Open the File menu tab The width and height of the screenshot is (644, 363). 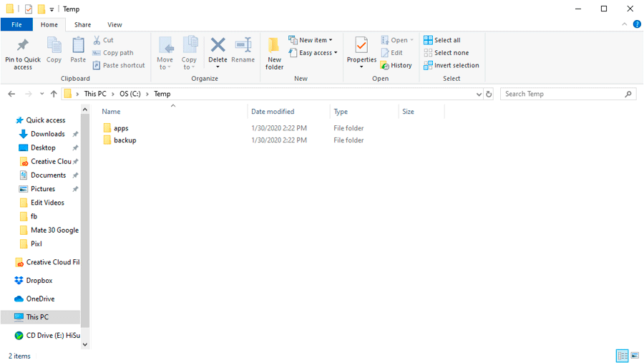(x=17, y=24)
